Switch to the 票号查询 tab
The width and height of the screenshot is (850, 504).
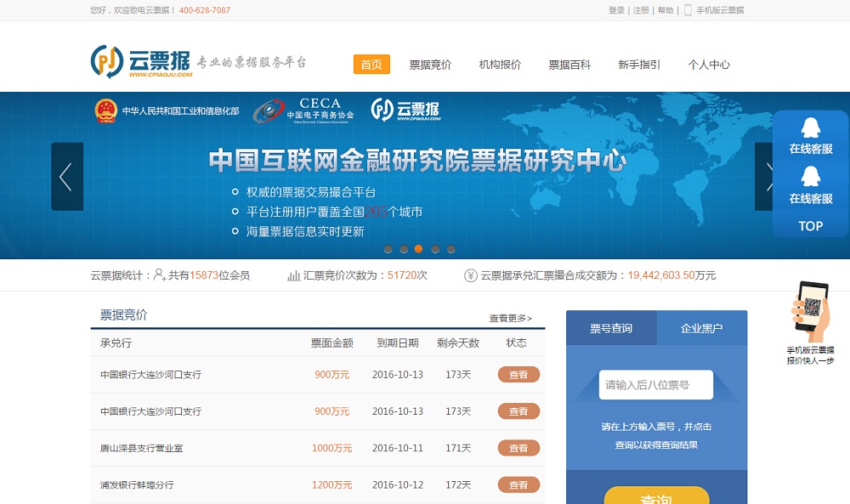(x=611, y=328)
